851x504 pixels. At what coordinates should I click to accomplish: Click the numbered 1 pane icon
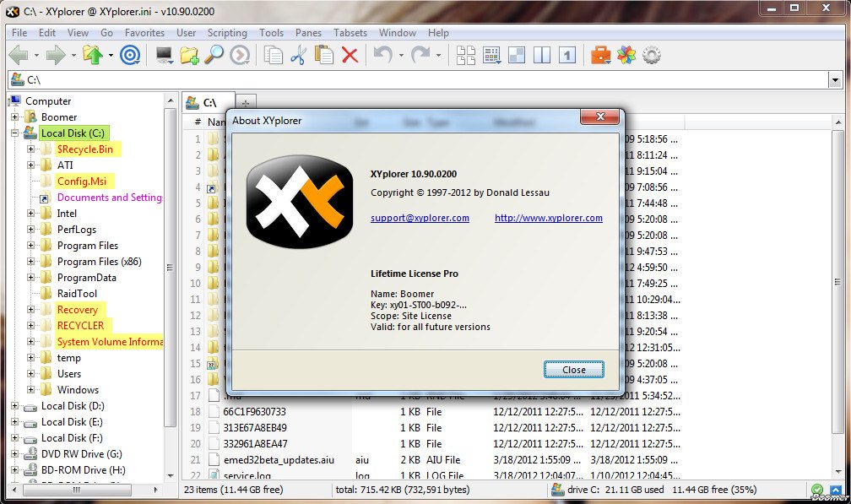coord(567,55)
